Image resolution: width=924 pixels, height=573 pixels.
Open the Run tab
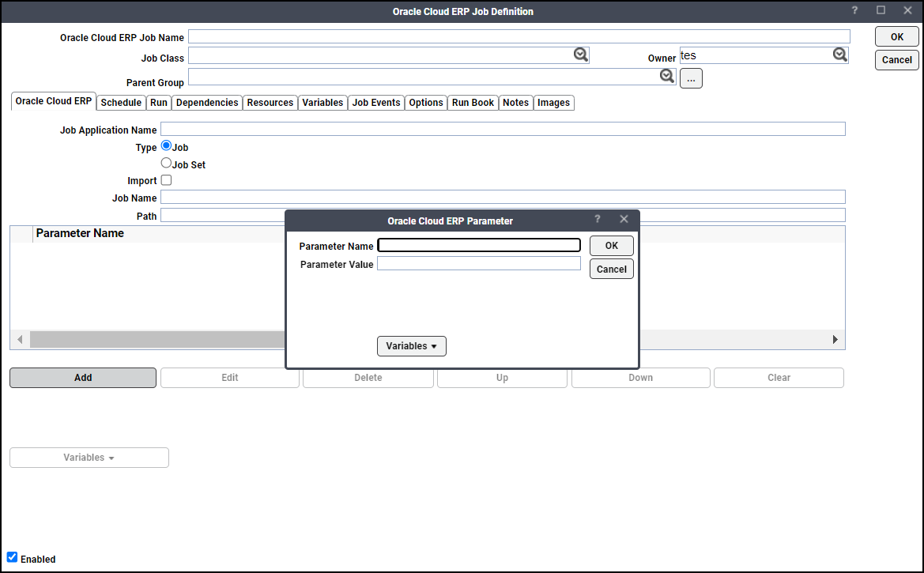(159, 103)
